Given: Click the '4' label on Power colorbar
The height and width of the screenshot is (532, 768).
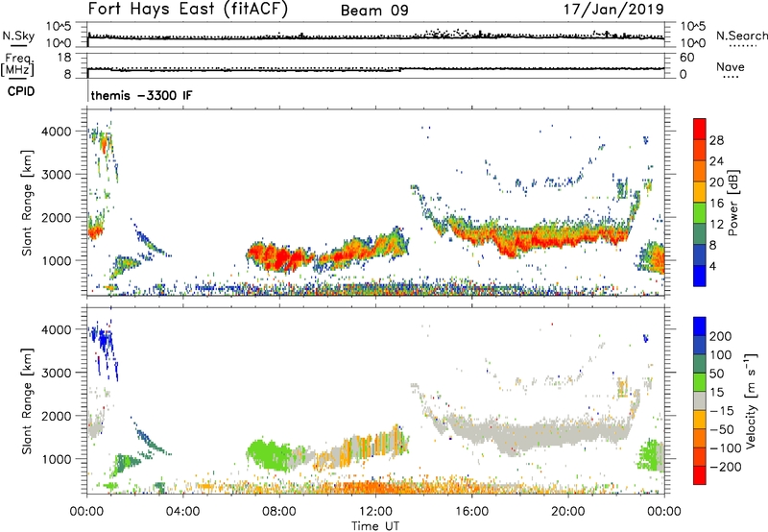Looking at the screenshot, I should 713,266.
